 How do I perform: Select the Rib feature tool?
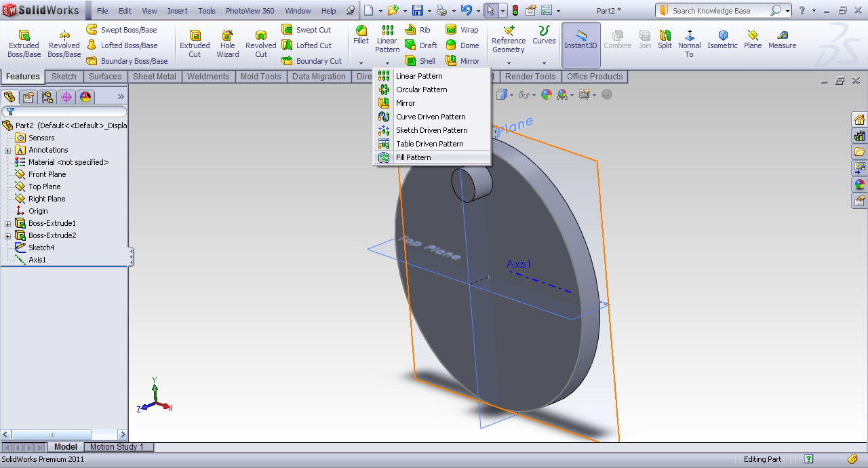pos(418,30)
